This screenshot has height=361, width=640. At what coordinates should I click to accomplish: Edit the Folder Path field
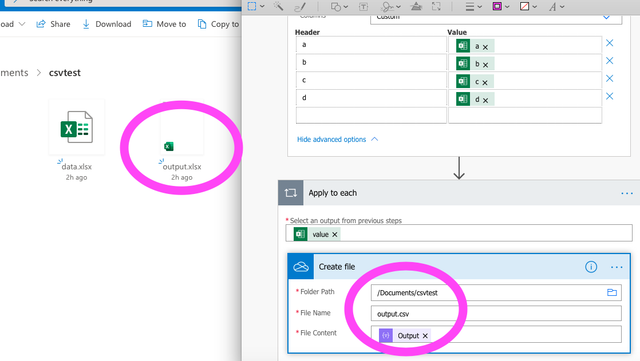(x=496, y=292)
